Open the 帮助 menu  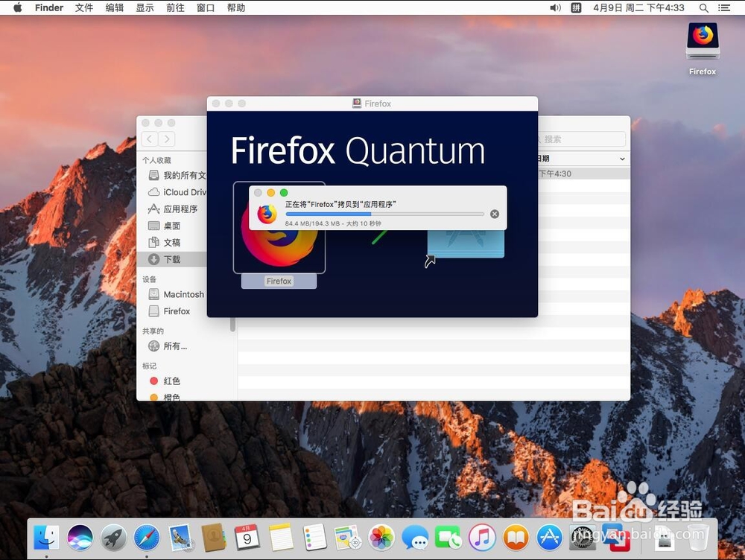[236, 7]
